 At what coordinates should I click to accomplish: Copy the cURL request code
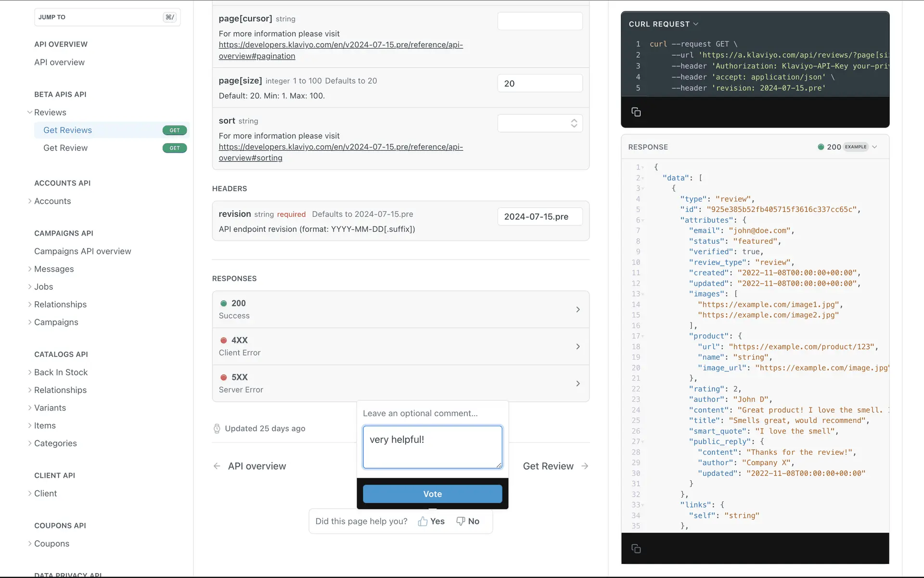click(636, 112)
